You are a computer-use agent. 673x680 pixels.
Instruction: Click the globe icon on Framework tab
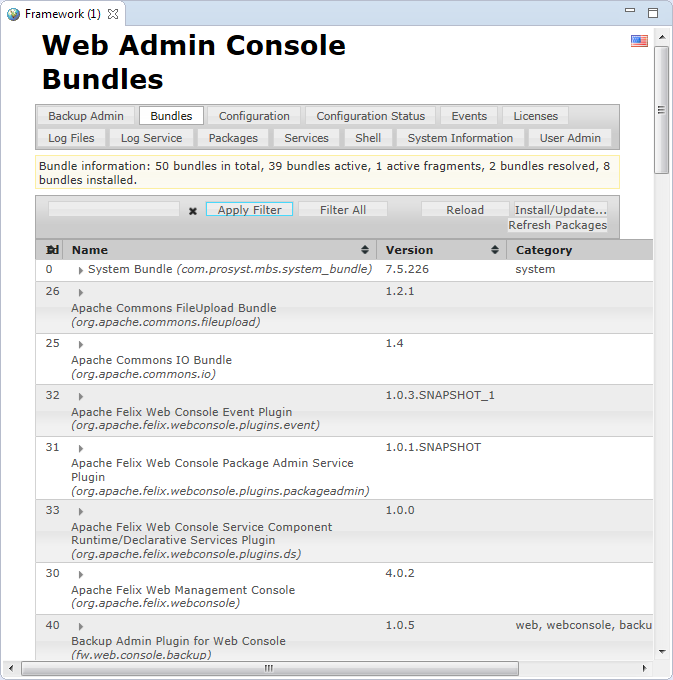click(x=13, y=14)
